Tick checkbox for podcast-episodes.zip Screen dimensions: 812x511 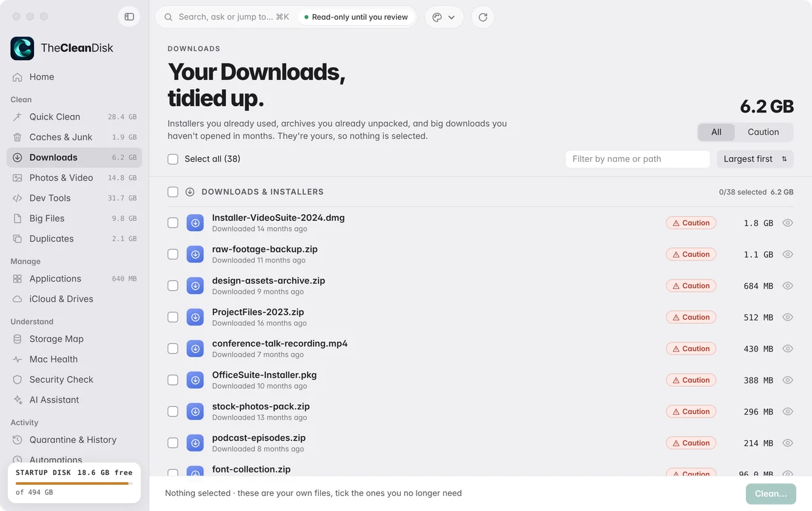click(x=173, y=443)
